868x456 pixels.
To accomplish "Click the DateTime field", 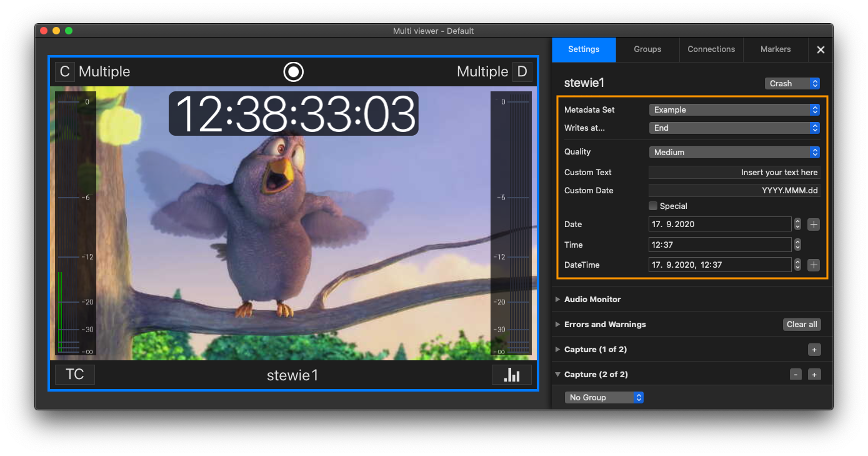I will (720, 265).
